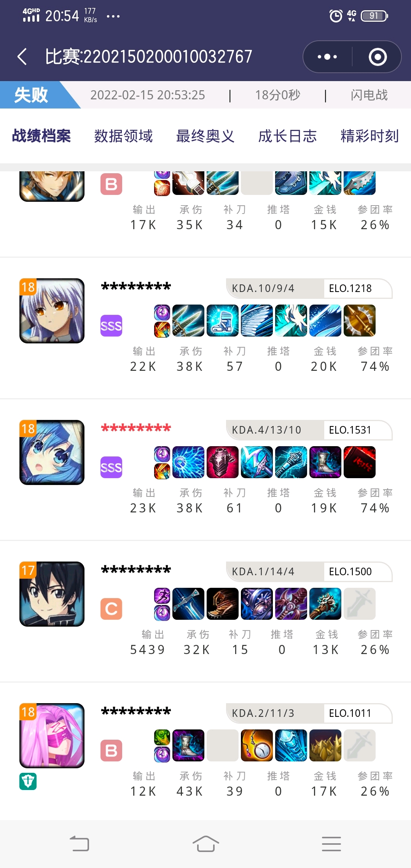Viewport: 411px width, 868px height.
Task: Tap the white wings item icon
Action: [x=256, y=321]
